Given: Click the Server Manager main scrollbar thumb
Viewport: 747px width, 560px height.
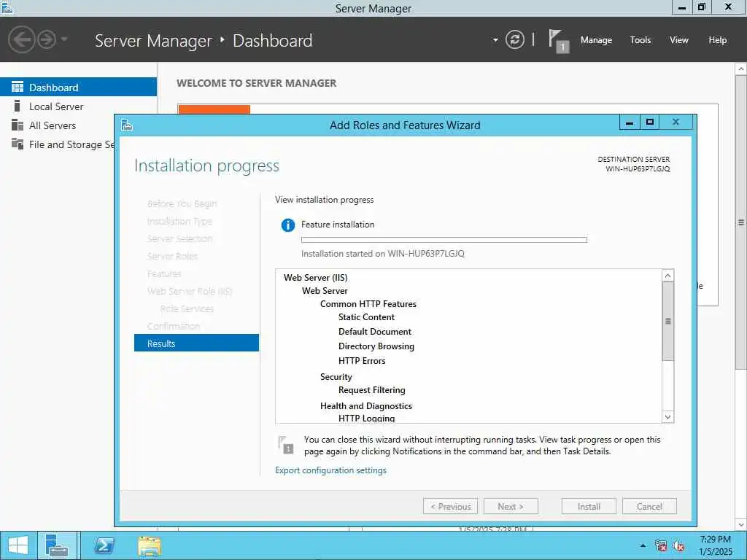Looking at the screenshot, I should (x=741, y=222).
